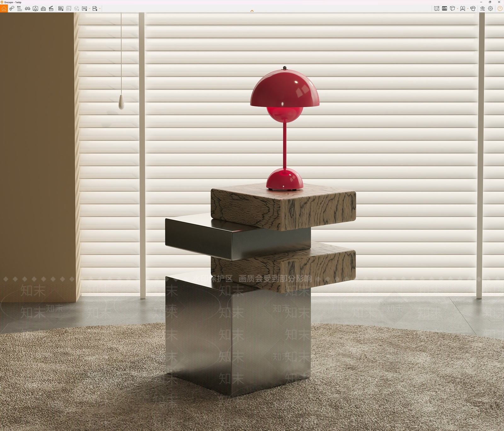This screenshot has height=431, width=504.
Task: Open the collaborative annotations tool
Action: point(12,9)
